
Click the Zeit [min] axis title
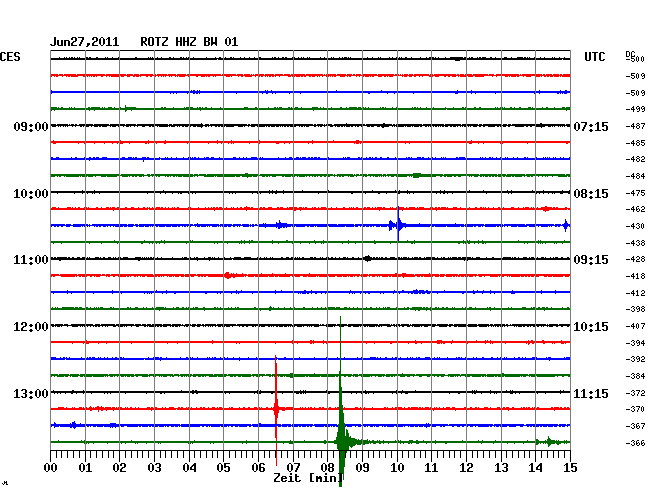[308, 478]
